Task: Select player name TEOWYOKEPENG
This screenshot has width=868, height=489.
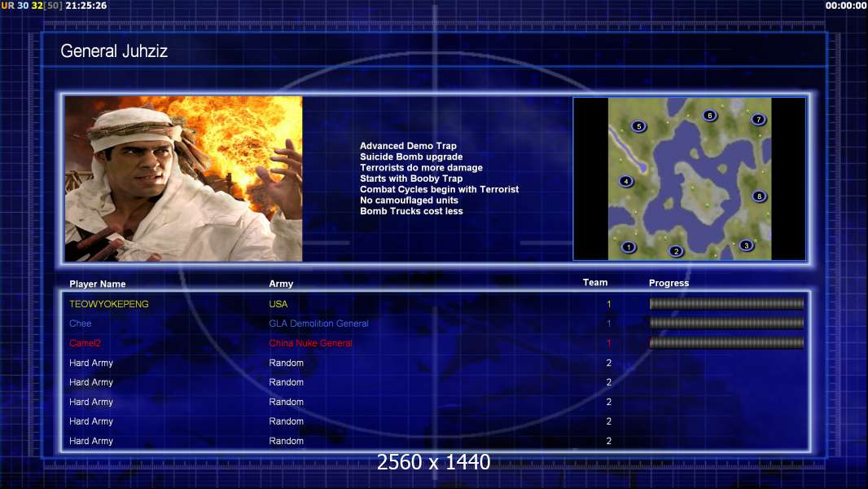Action: pos(109,304)
